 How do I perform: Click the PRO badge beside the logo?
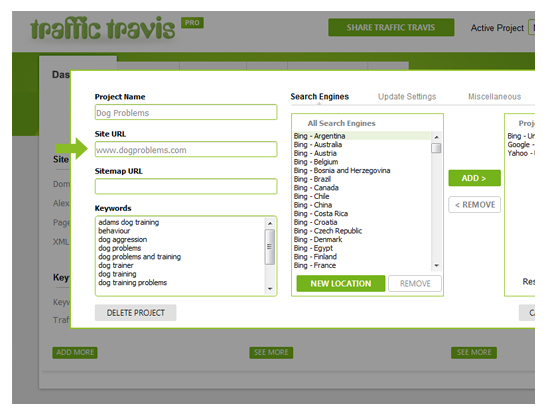tap(192, 23)
